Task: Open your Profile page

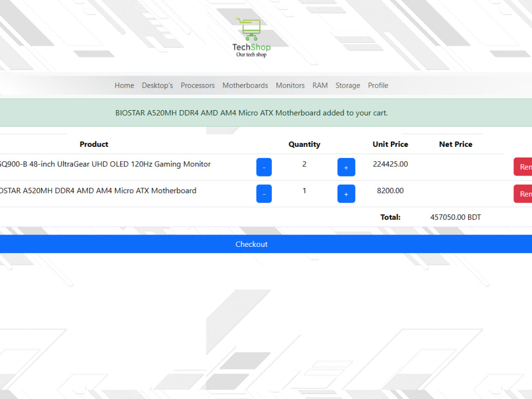Action: [x=378, y=85]
